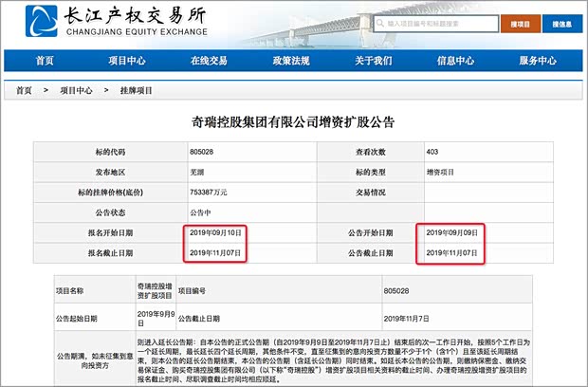This screenshot has height=387, width=588.
Task: Open the 项目中心 navigation menu item
Action: [127, 61]
